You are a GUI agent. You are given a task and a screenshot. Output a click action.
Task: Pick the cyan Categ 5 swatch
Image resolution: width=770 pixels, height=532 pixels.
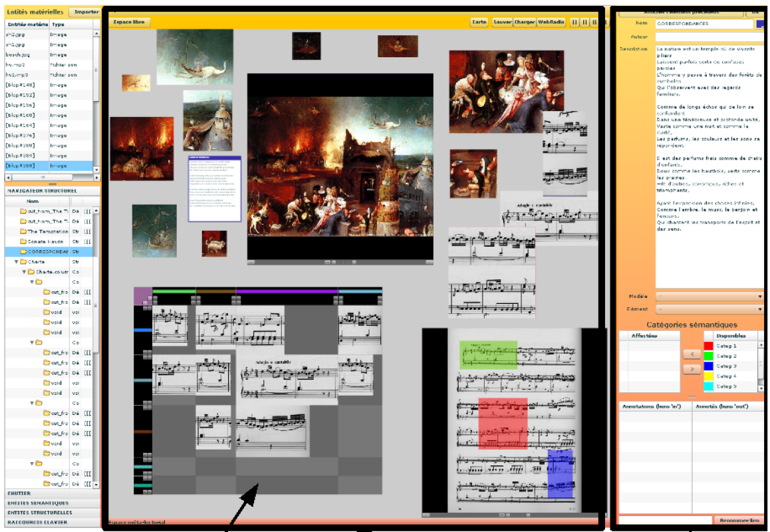pyautogui.click(x=709, y=386)
